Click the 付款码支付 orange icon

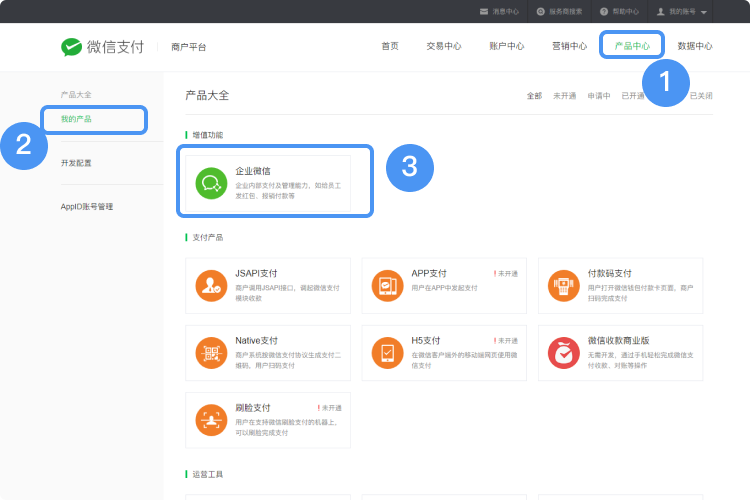[563, 286]
